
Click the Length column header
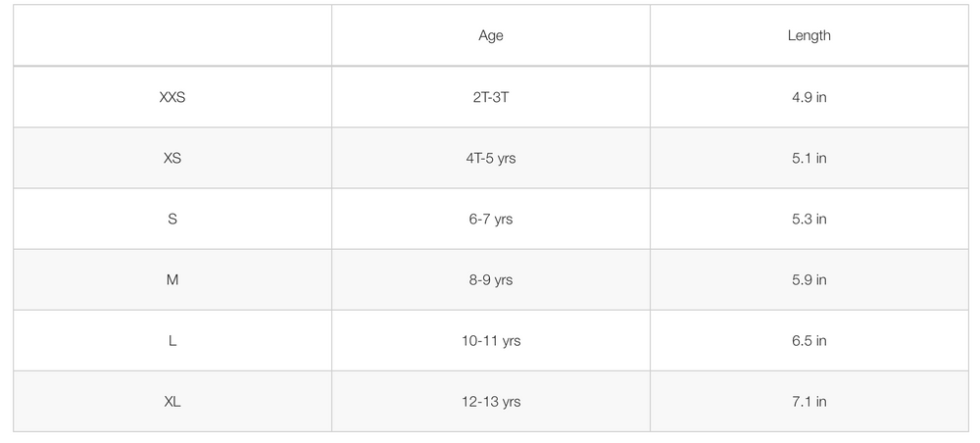tap(808, 35)
